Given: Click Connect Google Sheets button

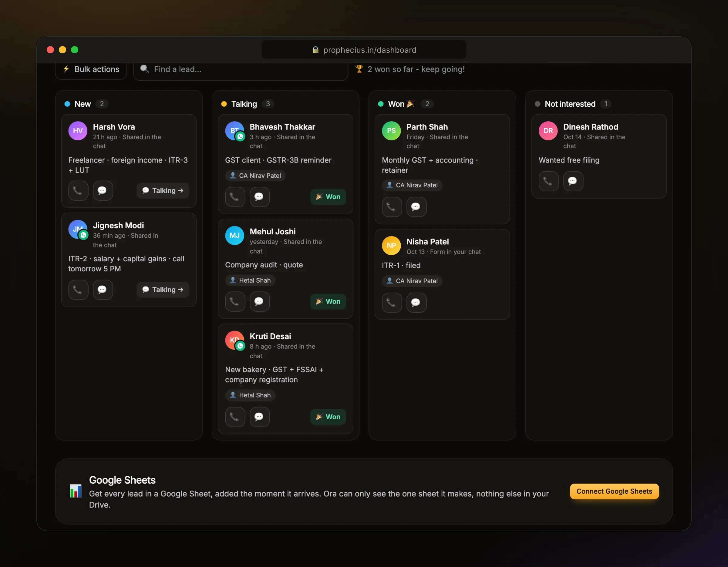Looking at the screenshot, I should click(x=614, y=492).
